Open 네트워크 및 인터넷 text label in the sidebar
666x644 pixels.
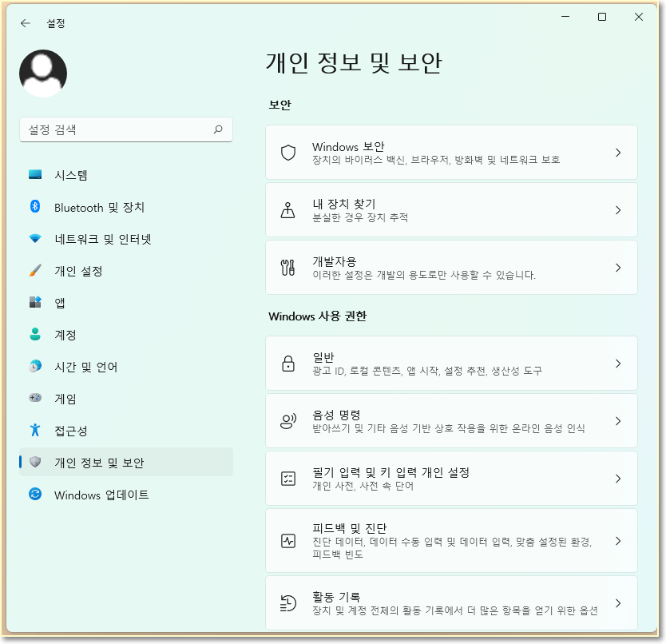click(x=103, y=240)
